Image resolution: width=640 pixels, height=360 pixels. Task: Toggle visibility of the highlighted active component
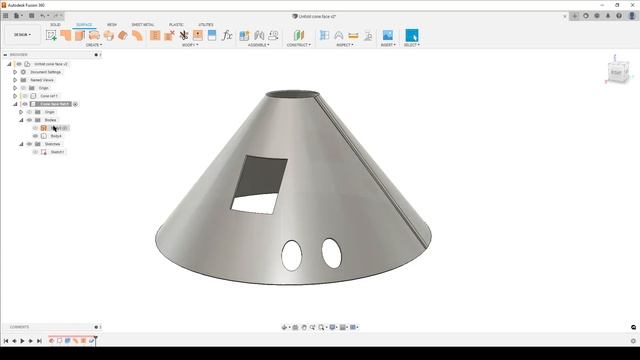point(25,104)
